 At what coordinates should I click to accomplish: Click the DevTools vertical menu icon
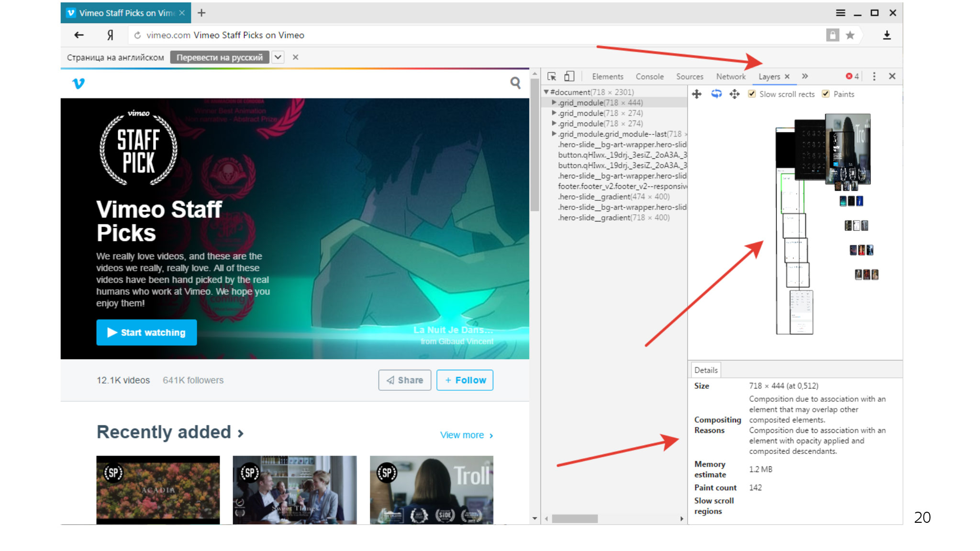tap(874, 76)
